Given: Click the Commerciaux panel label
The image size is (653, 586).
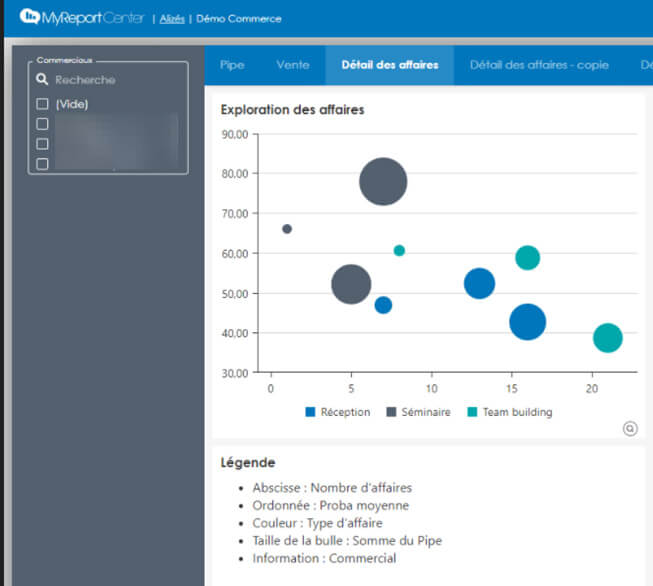Looking at the screenshot, I should click(64, 60).
